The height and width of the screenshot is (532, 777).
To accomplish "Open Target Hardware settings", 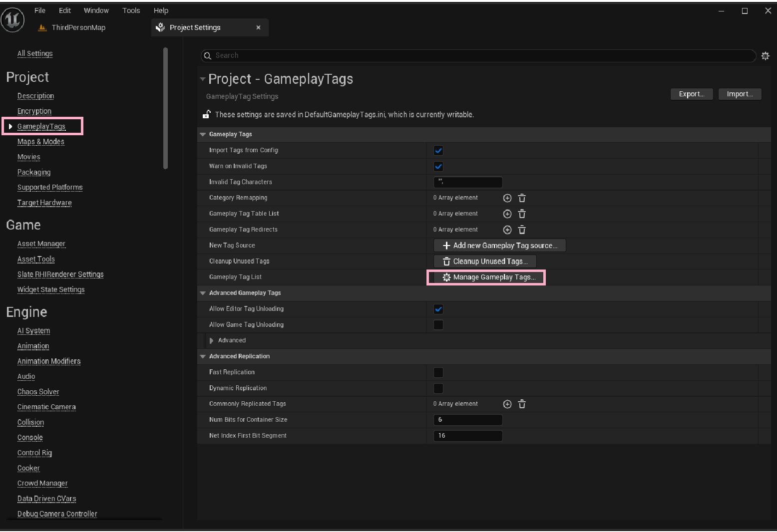I will tap(44, 203).
